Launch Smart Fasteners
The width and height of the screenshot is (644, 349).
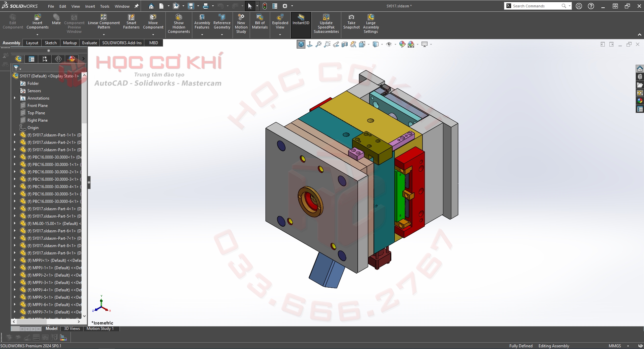click(131, 22)
